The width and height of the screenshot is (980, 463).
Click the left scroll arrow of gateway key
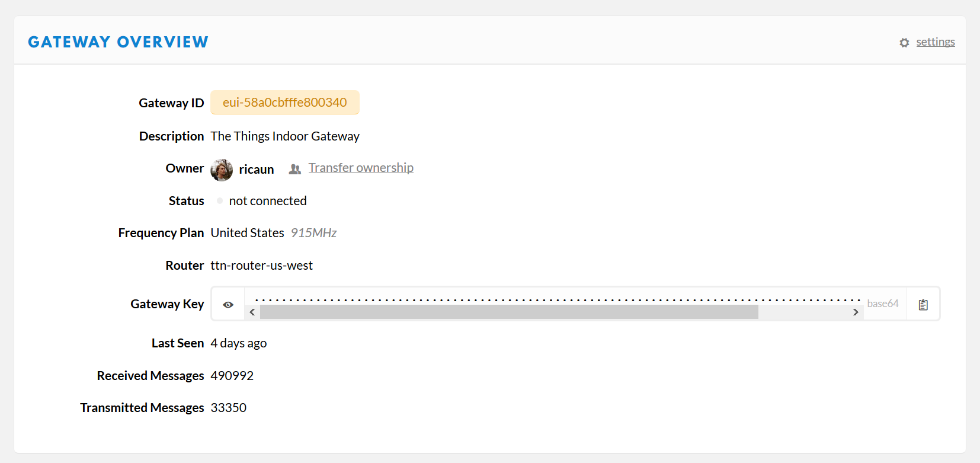click(x=252, y=312)
